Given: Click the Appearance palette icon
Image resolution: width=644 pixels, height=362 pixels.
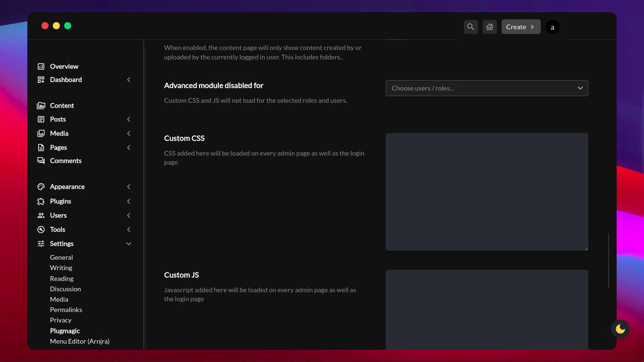Looking at the screenshot, I should click(x=41, y=187).
